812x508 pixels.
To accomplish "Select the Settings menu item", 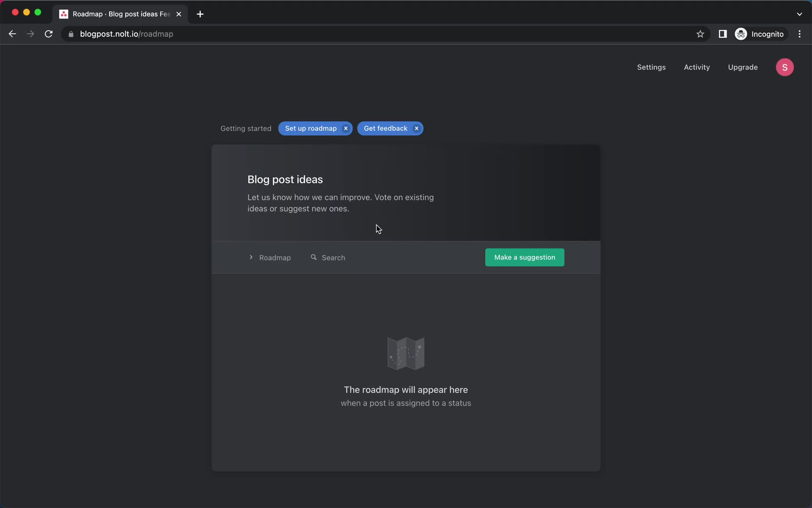I will click(x=650, y=67).
